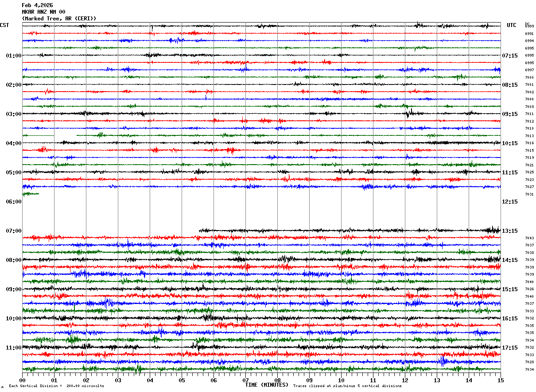The width and height of the screenshot is (536, 392).
Task: Click minute tick label '12' on axis
Action: pos(405,380)
